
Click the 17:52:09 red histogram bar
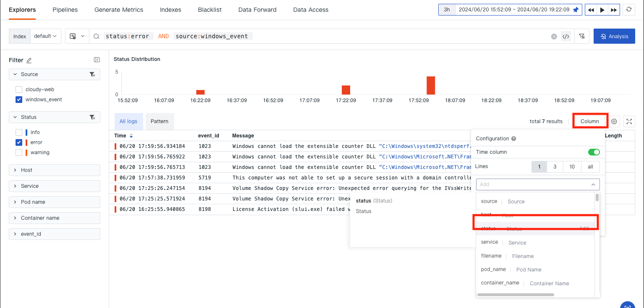pos(431,85)
